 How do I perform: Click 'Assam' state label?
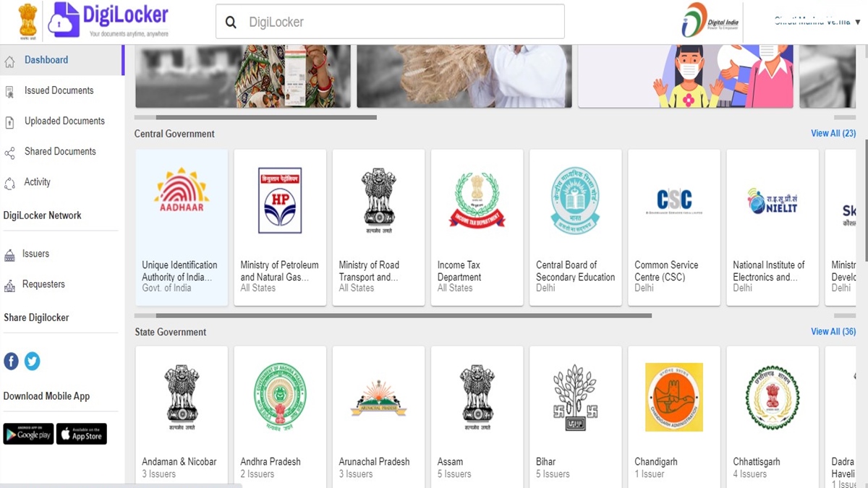coord(450,462)
